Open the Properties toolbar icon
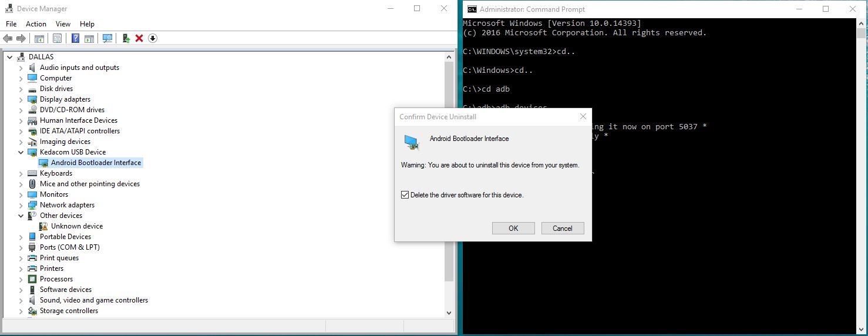 57,38
